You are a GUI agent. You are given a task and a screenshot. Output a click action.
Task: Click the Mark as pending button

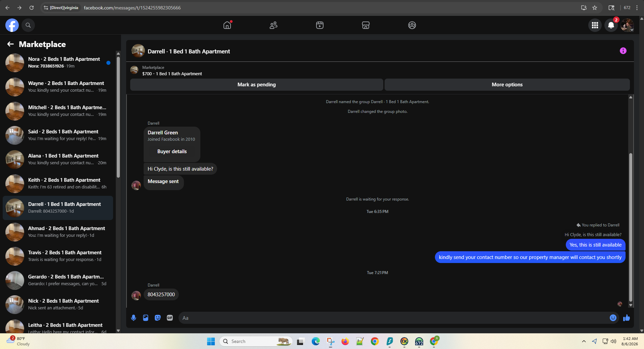[257, 85]
